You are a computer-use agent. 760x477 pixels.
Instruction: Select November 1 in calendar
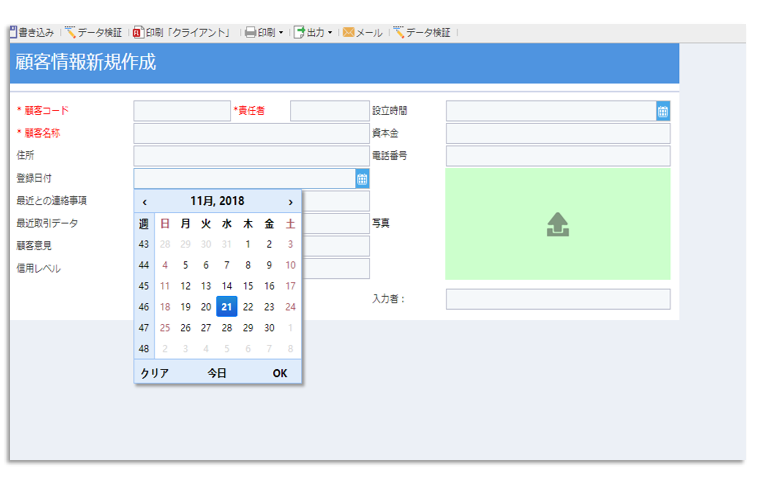[x=248, y=244]
